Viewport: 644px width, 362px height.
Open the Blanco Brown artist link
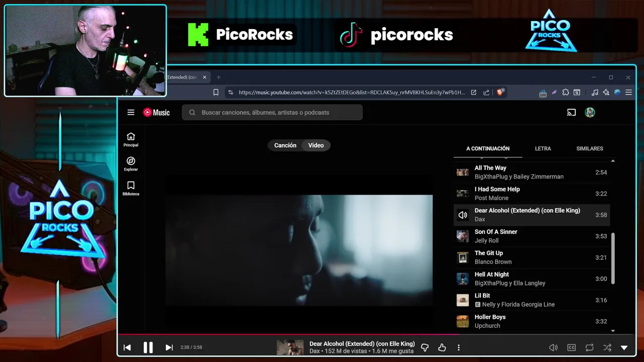coord(493,262)
